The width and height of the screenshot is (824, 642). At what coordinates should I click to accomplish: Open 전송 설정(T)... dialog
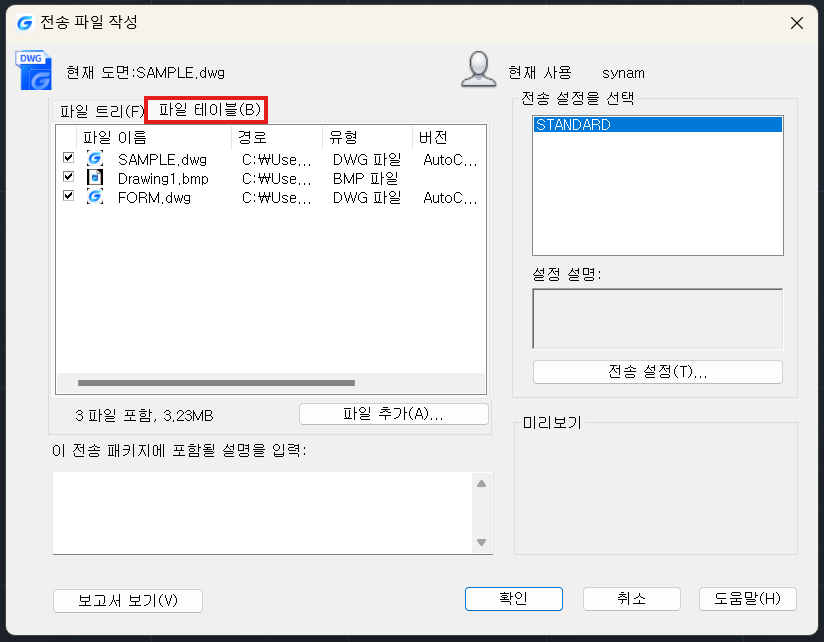point(657,372)
